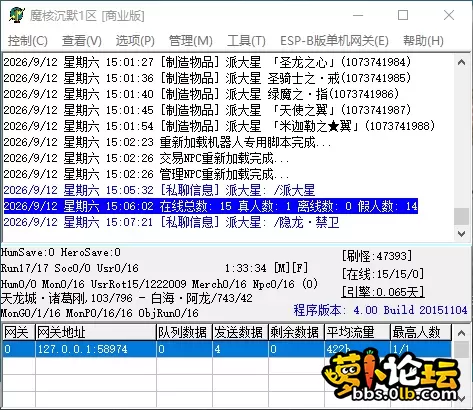
Task: Click the log panel scrollbar thumb
Action: click(462, 217)
